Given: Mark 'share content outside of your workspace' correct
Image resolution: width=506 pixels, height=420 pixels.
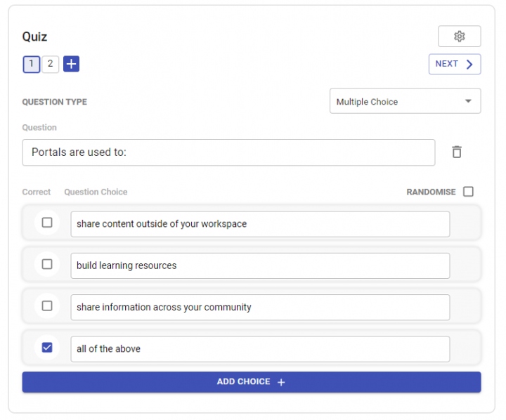Looking at the screenshot, I should click(47, 223).
